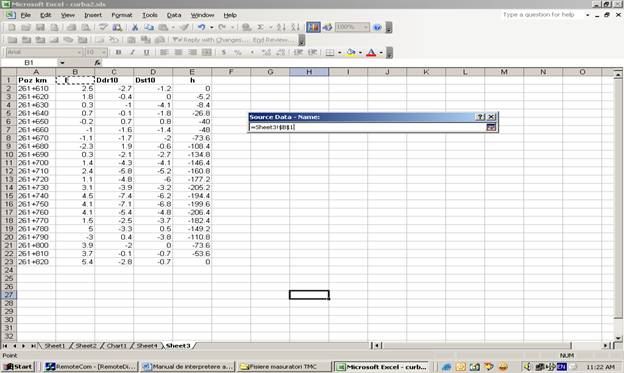Open the font size dropdown
The width and height of the screenshot is (624, 373).
[x=104, y=52]
